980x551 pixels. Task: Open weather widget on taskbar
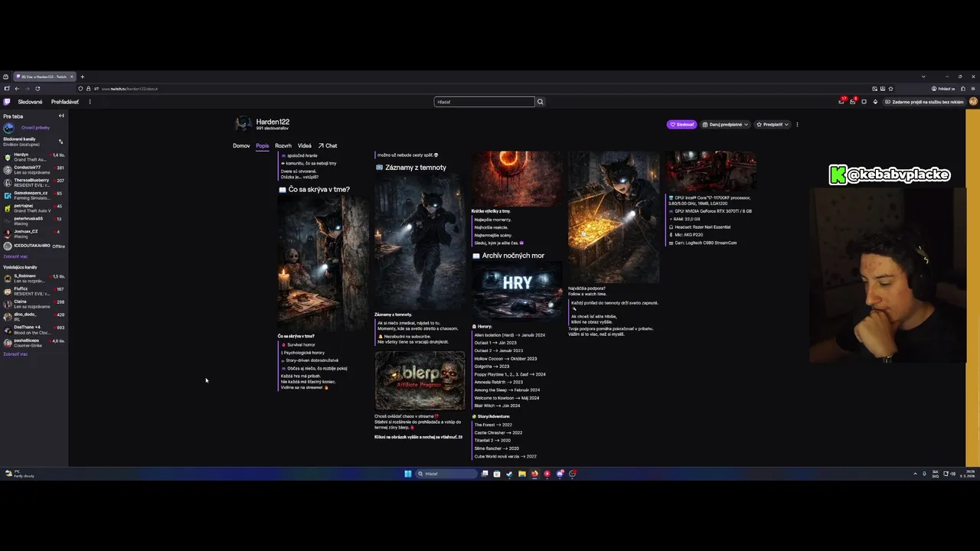click(x=19, y=474)
